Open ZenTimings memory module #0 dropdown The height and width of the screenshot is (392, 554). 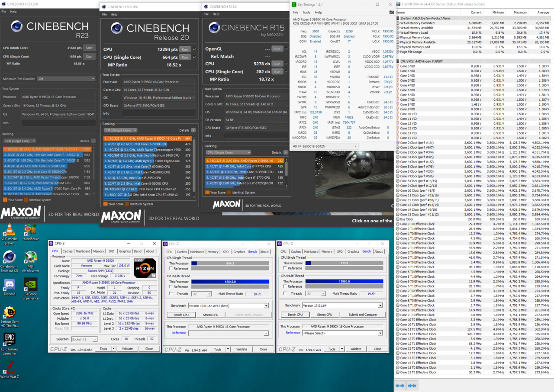pyautogui.click(x=325, y=146)
